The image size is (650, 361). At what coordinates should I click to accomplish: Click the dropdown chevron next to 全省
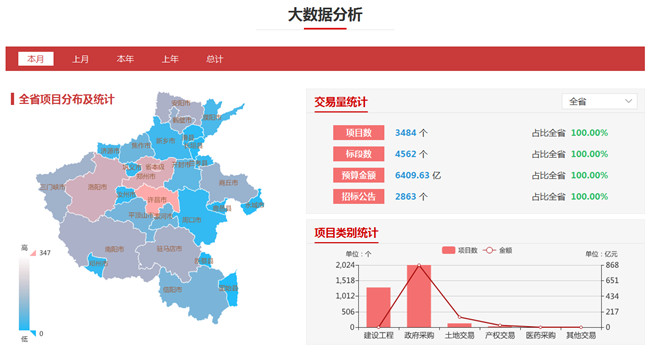[x=628, y=101]
